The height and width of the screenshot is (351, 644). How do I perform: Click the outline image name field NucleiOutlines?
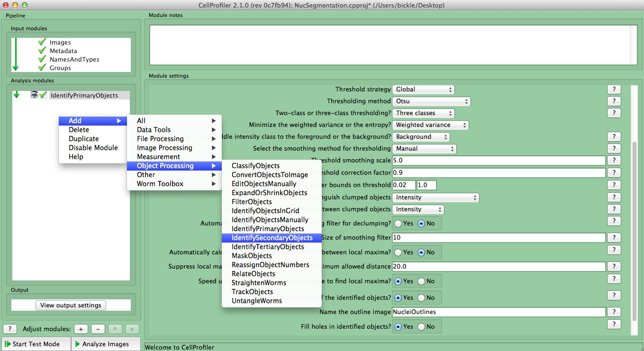coord(499,312)
